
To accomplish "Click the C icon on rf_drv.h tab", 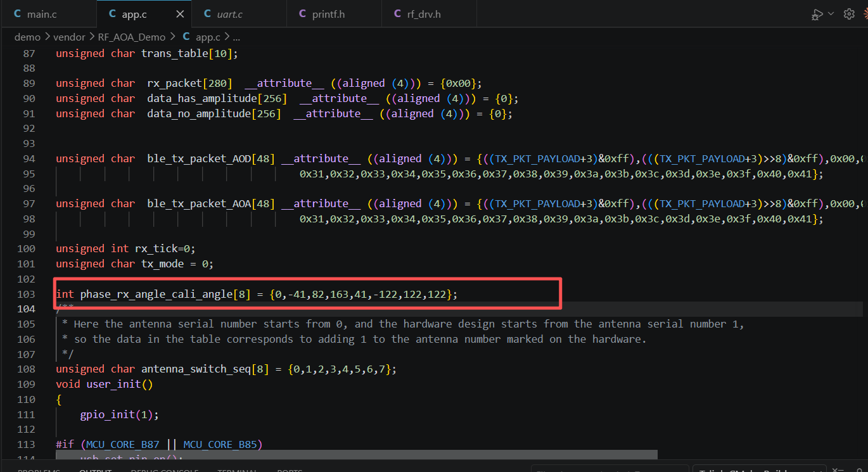I will click(x=397, y=14).
